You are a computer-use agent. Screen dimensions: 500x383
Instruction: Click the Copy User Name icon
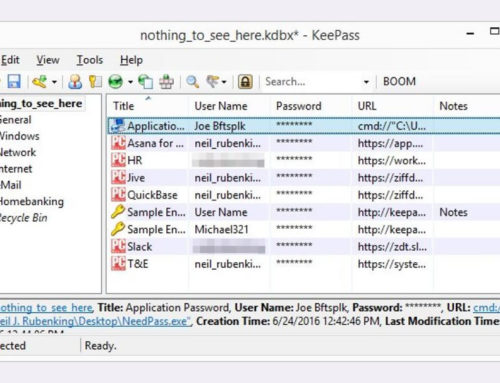click(75, 81)
